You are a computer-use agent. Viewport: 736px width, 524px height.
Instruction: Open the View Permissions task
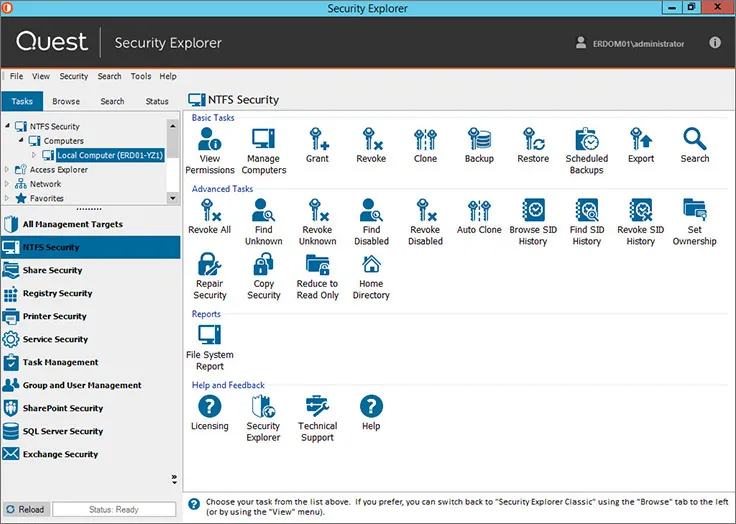[210, 150]
